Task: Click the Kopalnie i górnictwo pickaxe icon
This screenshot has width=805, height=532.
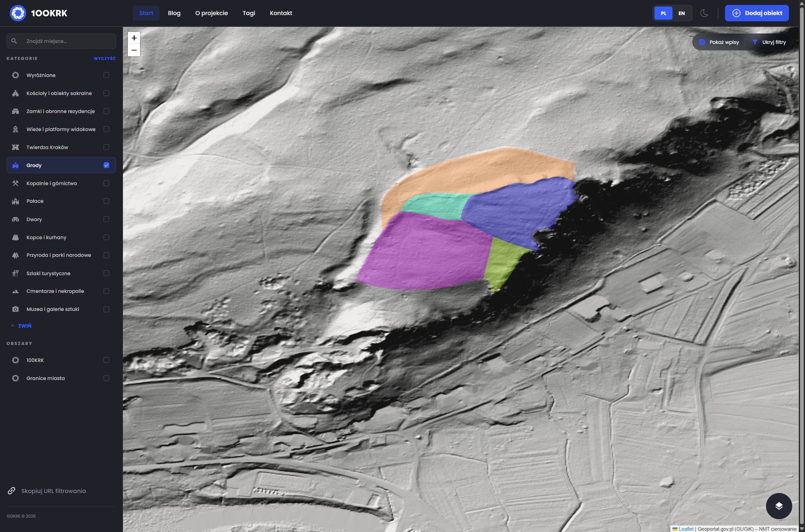Action: (15, 183)
